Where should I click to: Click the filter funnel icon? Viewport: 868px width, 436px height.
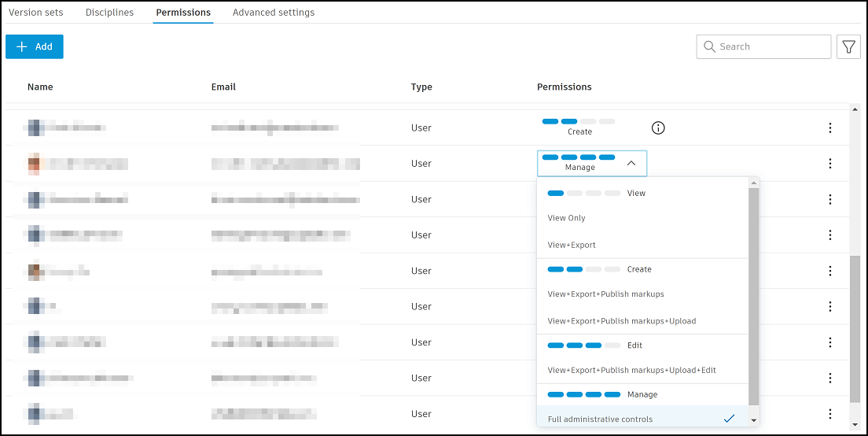848,47
